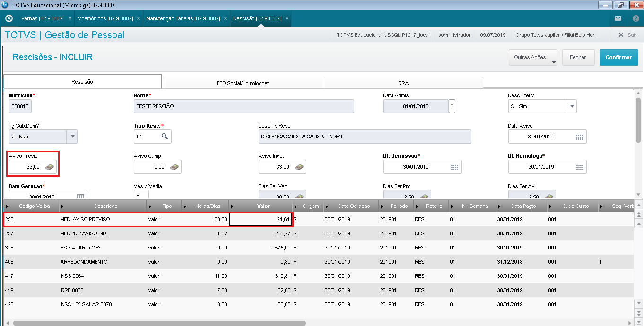Open Descricao column header arrow
644x326 pixels.
pyautogui.click(x=63, y=206)
